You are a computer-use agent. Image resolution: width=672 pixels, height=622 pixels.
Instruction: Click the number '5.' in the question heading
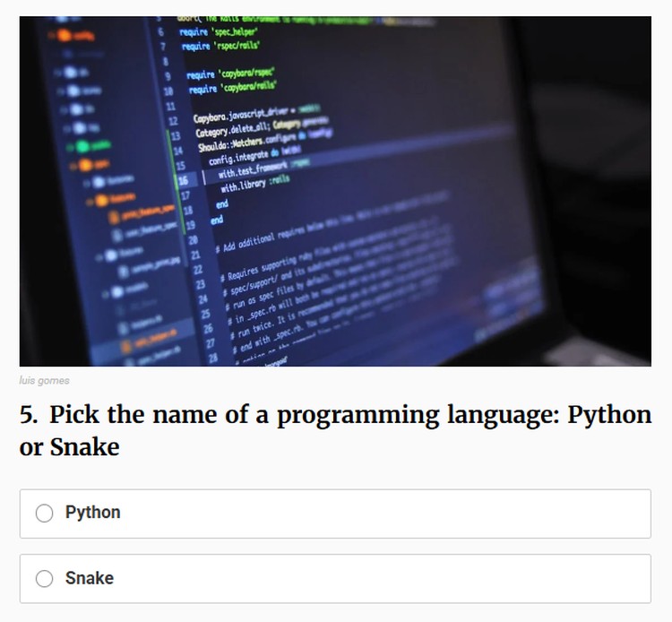pyautogui.click(x=30, y=415)
